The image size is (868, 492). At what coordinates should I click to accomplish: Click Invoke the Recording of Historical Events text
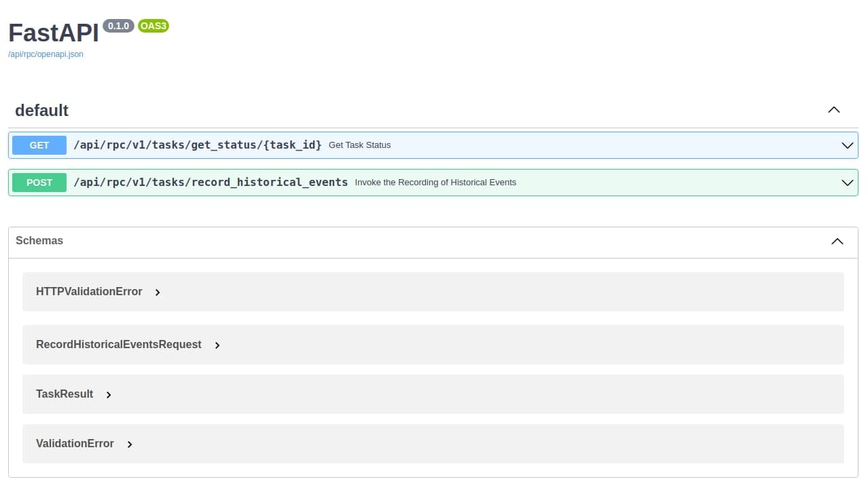(x=435, y=183)
